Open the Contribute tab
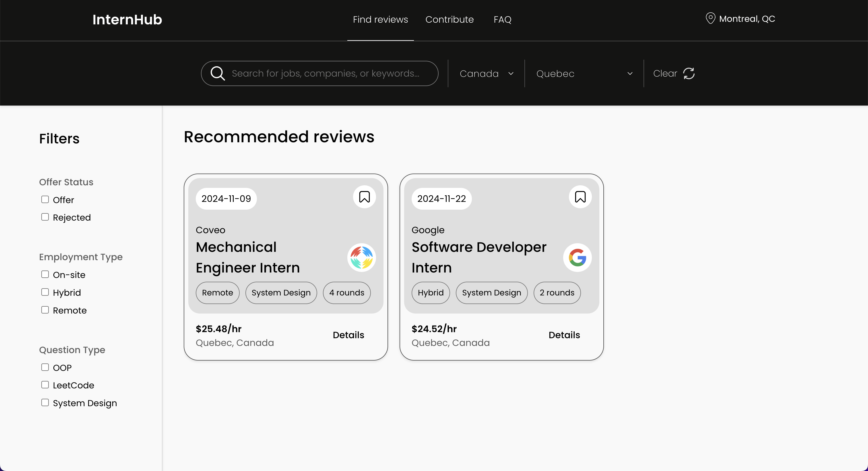The width and height of the screenshot is (868, 471). tap(449, 20)
